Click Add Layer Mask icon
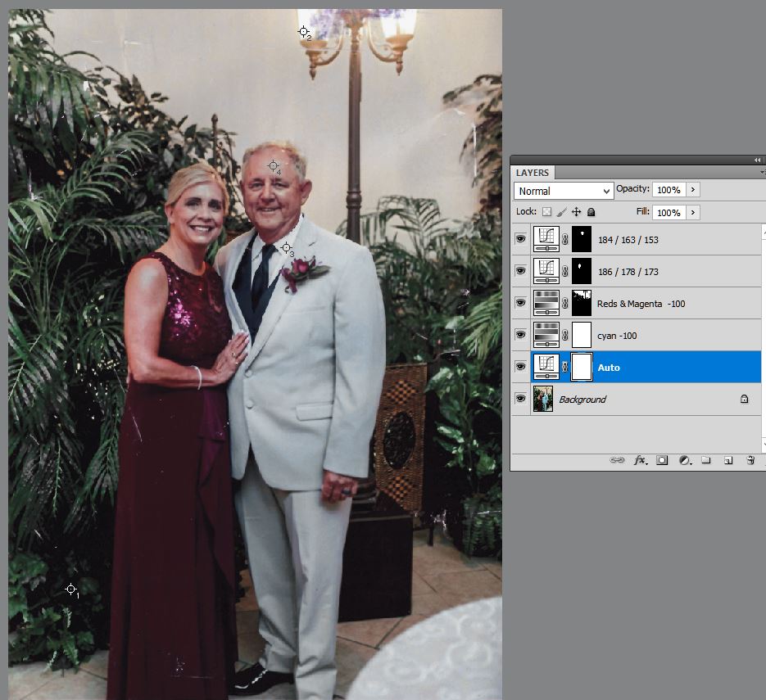Viewport: 766px width, 700px height. tap(662, 460)
